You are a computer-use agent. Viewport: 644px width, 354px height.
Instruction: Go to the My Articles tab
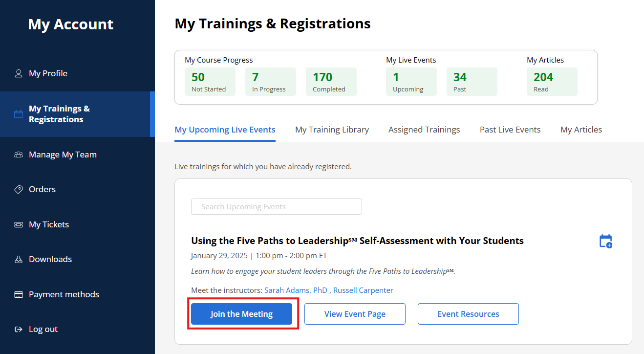point(581,130)
